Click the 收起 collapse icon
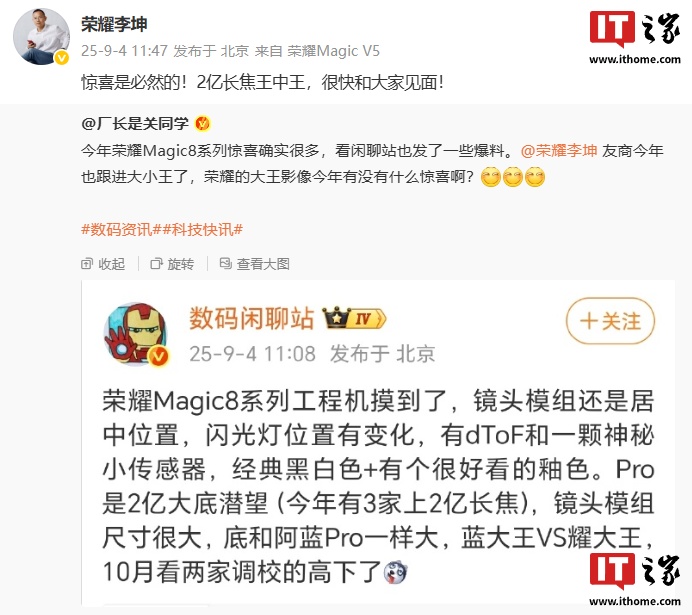This screenshot has height=615, width=692. [x=87, y=264]
